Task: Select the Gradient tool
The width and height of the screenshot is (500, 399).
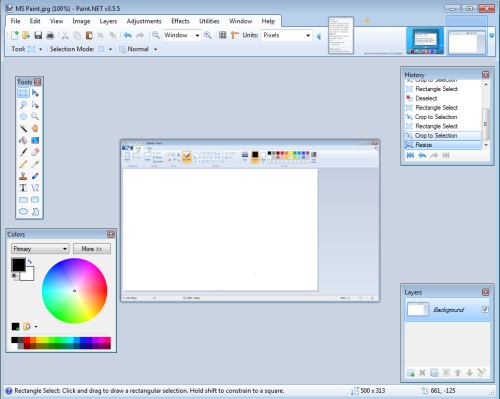Action: click(x=35, y=140)
